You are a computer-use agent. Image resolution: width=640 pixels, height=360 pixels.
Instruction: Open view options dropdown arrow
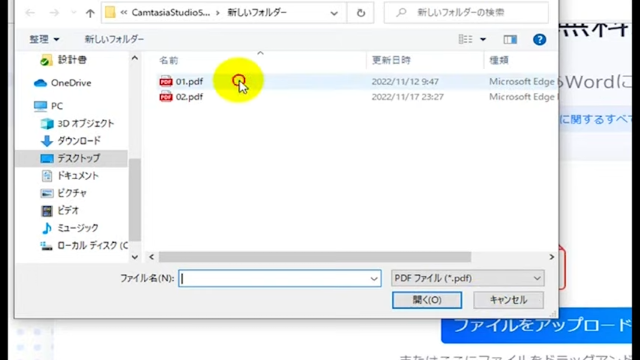click(x=483, y=40)
